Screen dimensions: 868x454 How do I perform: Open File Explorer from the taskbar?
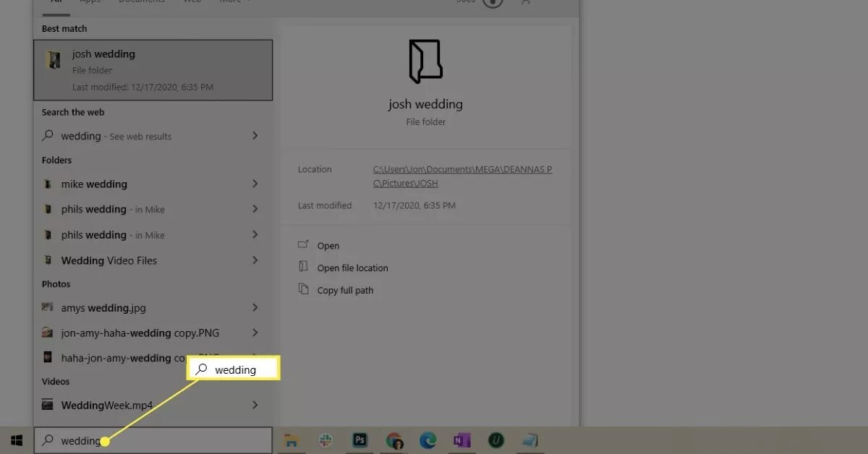[292, 440]
